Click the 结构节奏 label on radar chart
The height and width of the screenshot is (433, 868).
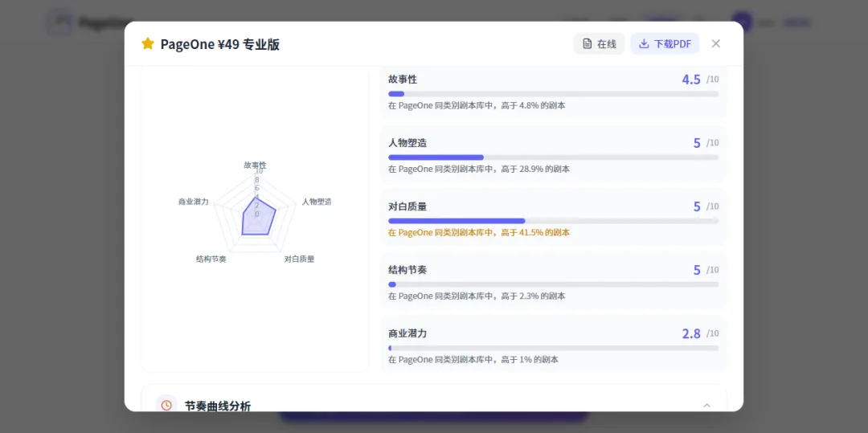pos(211,259)
